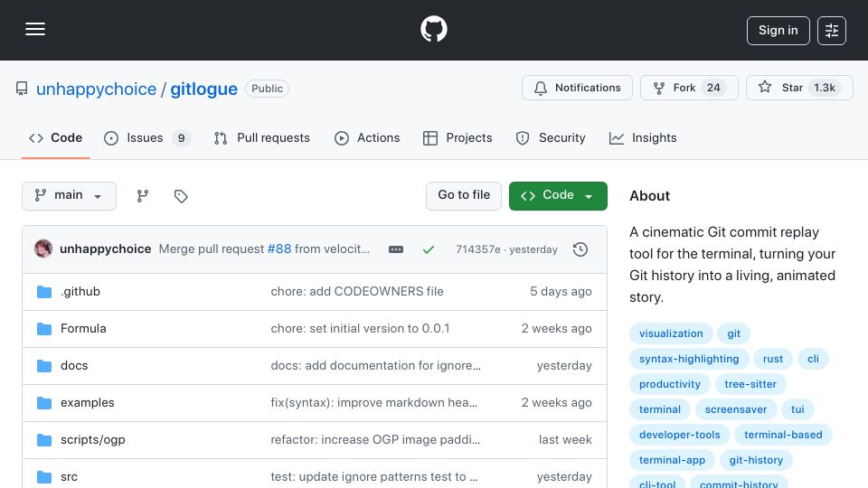The width and height of the screenshot is (868, 488).
Task: Select the terminal topic tag
Action: pyautogui.click(x=660, y=410)
